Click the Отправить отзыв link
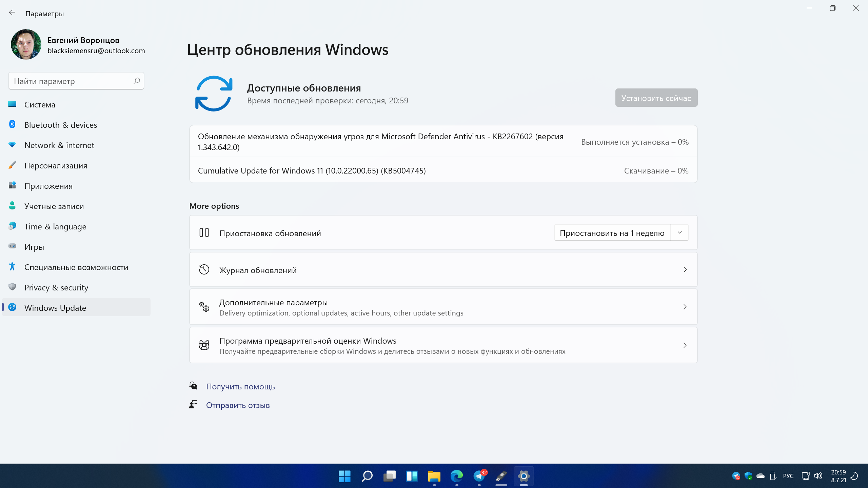This screenshot has height=488, width=868. [x=238, y=405]
